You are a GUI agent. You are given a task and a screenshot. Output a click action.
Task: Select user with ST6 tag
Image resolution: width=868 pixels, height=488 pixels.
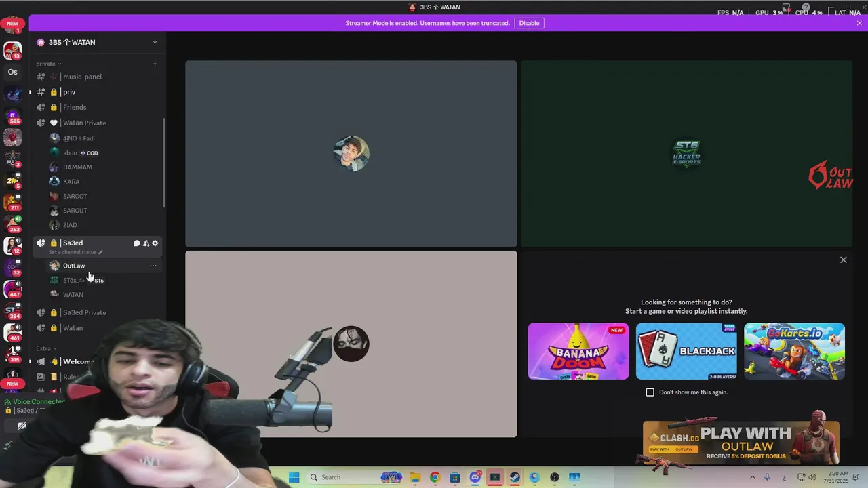pyautogui.click(x=104, y=280)
